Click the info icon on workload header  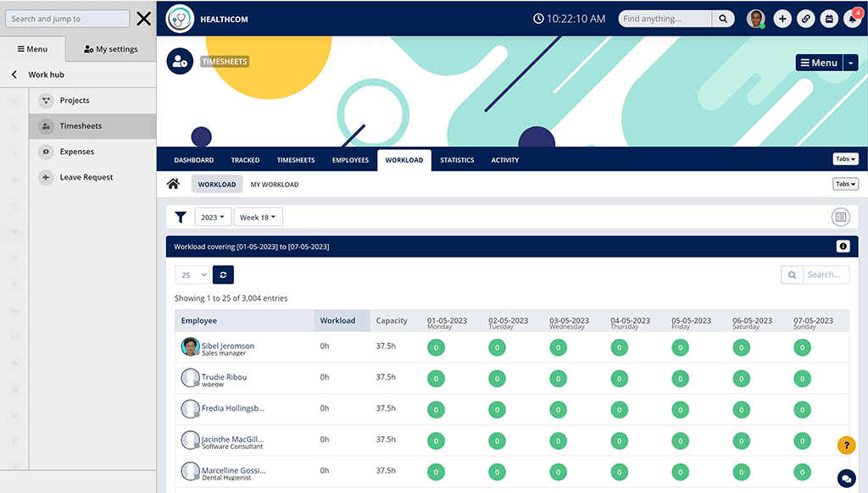tap(843, 246)
